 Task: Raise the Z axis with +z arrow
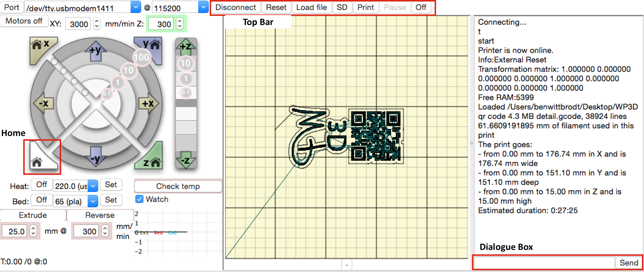(x=186, y=47)
